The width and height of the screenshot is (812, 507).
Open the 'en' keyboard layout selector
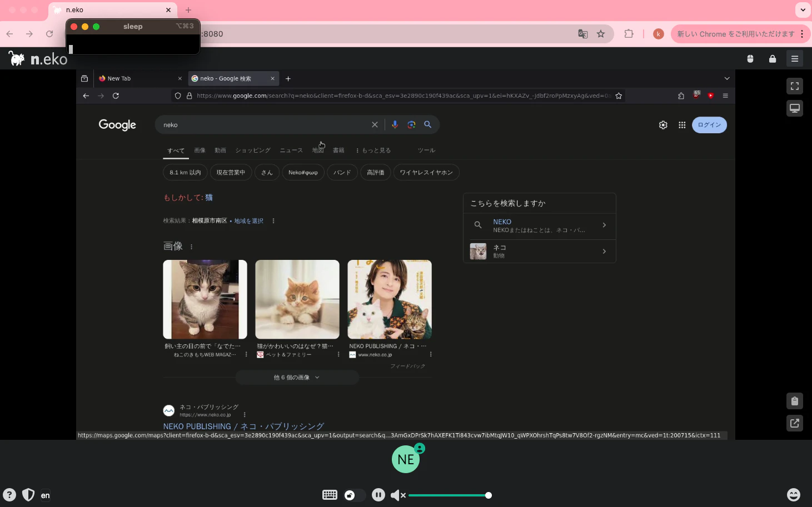point(46,495)
